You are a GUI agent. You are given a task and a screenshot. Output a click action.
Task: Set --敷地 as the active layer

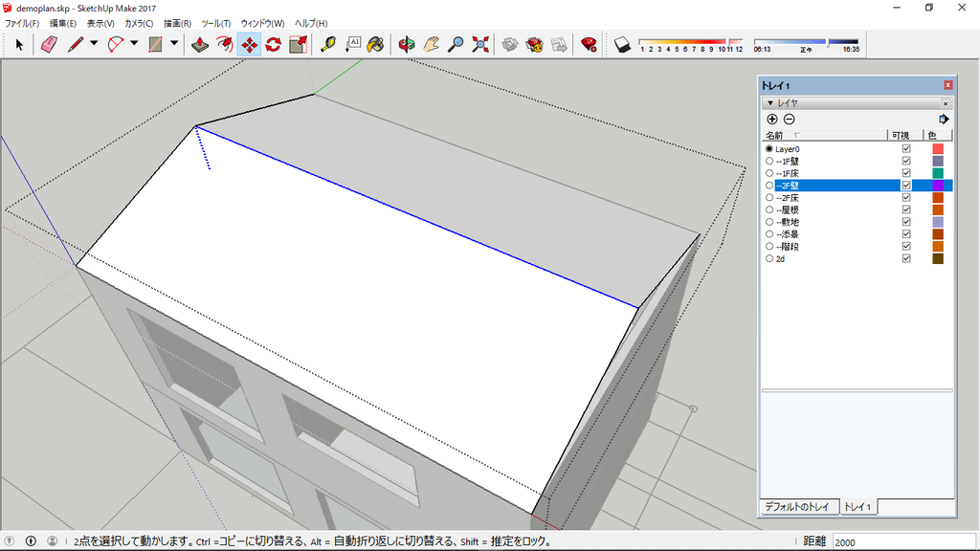point(769,222)
